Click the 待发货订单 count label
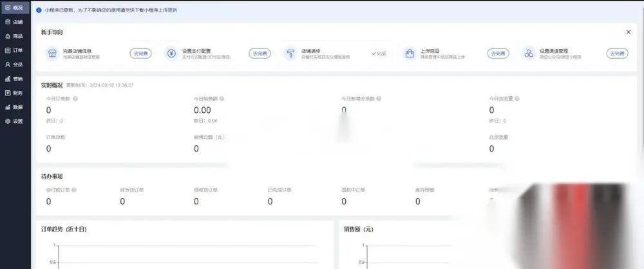This screenshot has width=644, height=269. pyautogui.click(x=132, y=190)
